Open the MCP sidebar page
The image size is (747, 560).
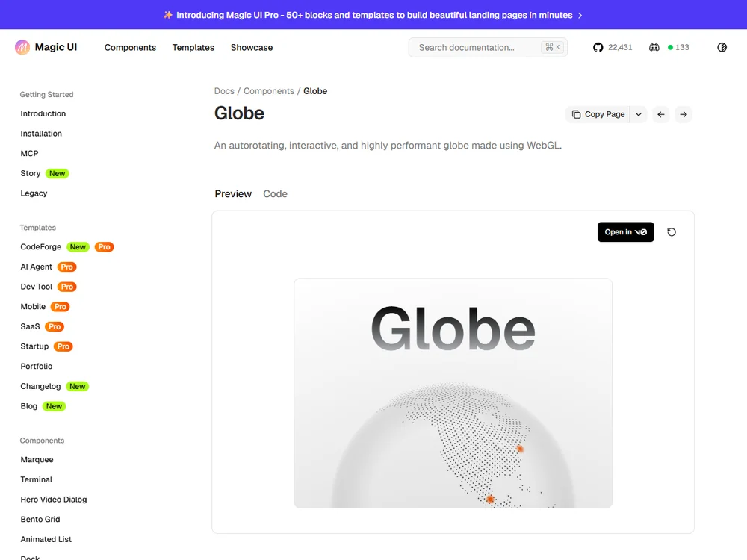coord(29,153)
